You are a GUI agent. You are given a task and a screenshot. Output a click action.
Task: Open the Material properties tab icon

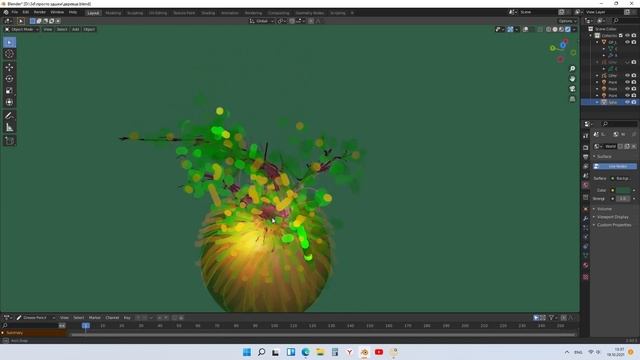[x=586, y=265]
